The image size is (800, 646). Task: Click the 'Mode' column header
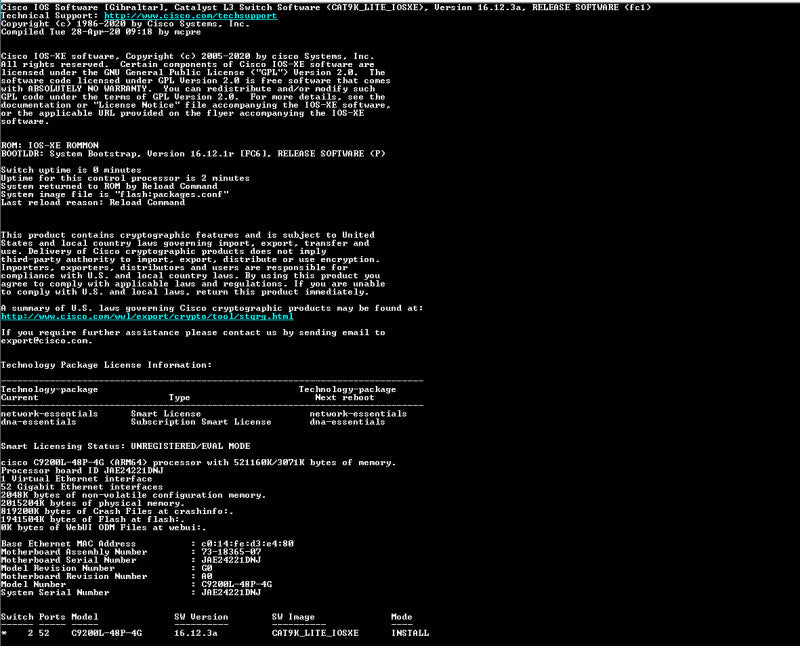pyautogui.click(x=402, y=617)
